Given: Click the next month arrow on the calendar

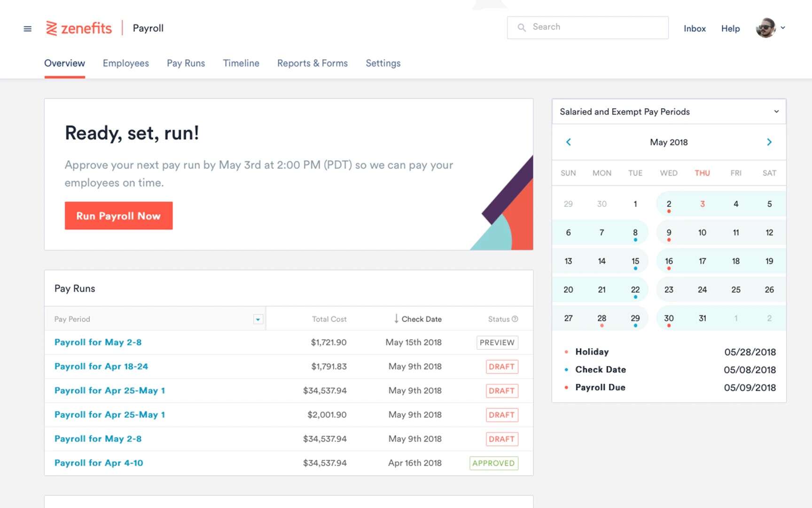Looking at the screenshot, I should [x=769, y=142].
